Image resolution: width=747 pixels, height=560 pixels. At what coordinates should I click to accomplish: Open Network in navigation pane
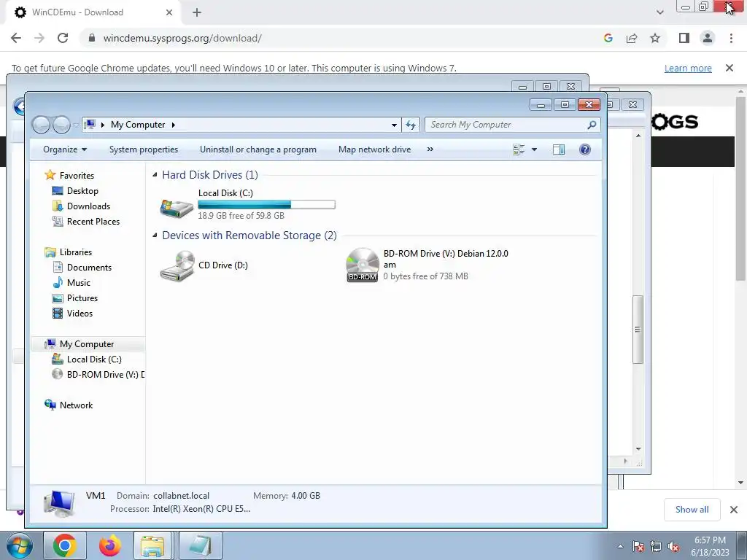tap(76, 405)
